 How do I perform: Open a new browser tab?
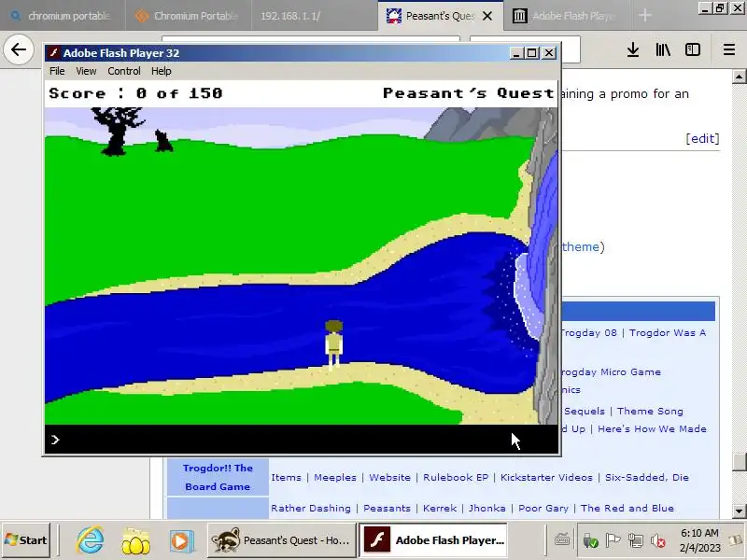click(x=644, y=15)
